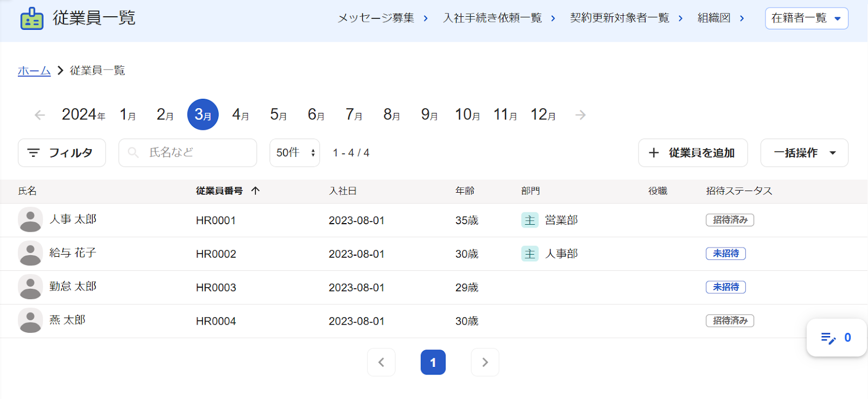Click the 営業部 department cell
868x399 pixels.
561,220
